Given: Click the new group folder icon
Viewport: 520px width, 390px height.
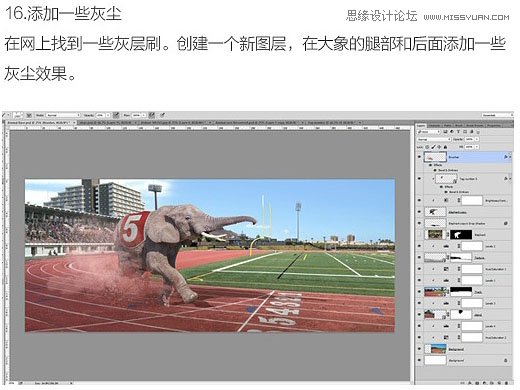Looking at the screenshot, I should (492, 383).
